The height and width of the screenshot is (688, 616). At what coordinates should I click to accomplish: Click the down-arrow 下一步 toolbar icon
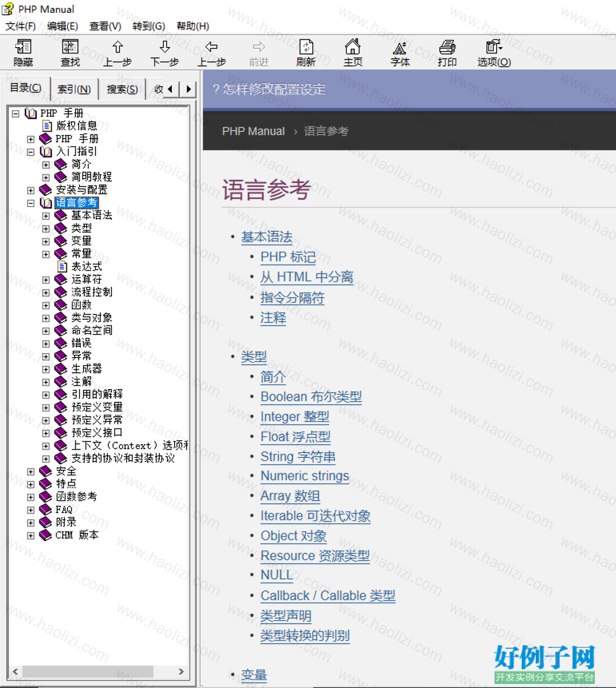[x=165, y=47]
